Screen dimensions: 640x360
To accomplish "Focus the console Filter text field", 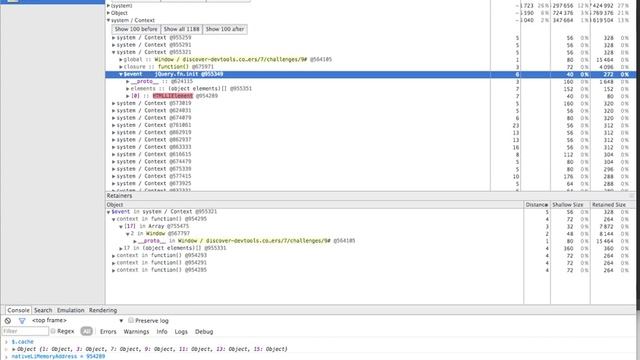I will (25, 331).
